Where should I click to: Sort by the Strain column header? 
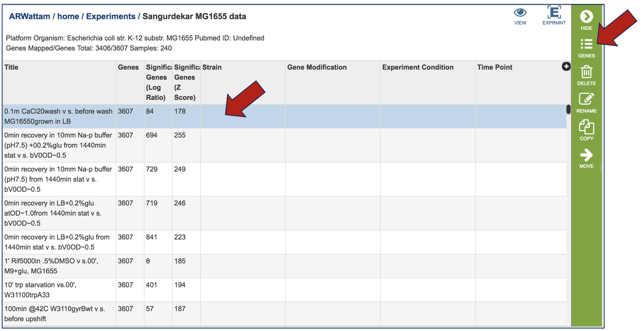click(212, 67)
